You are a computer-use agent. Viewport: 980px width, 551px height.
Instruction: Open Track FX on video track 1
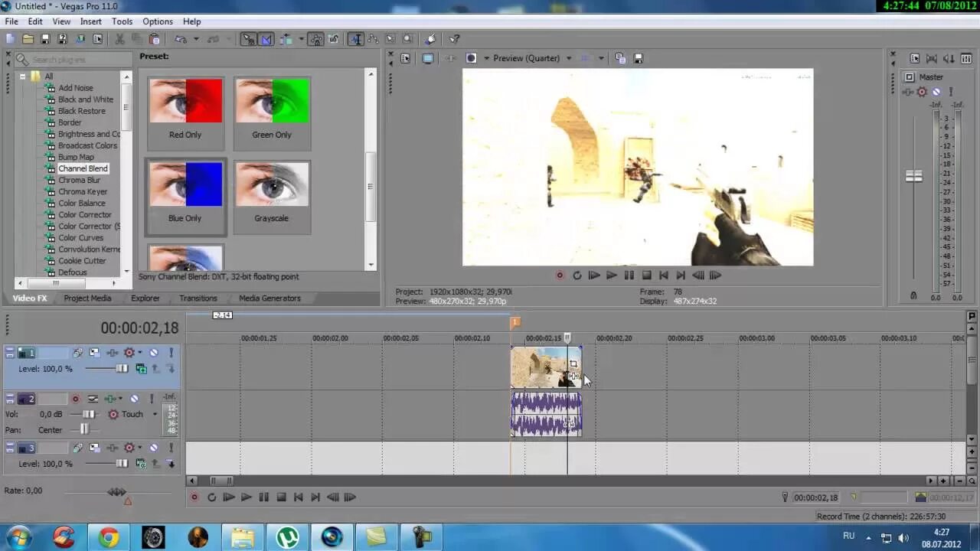coord(113,353)
